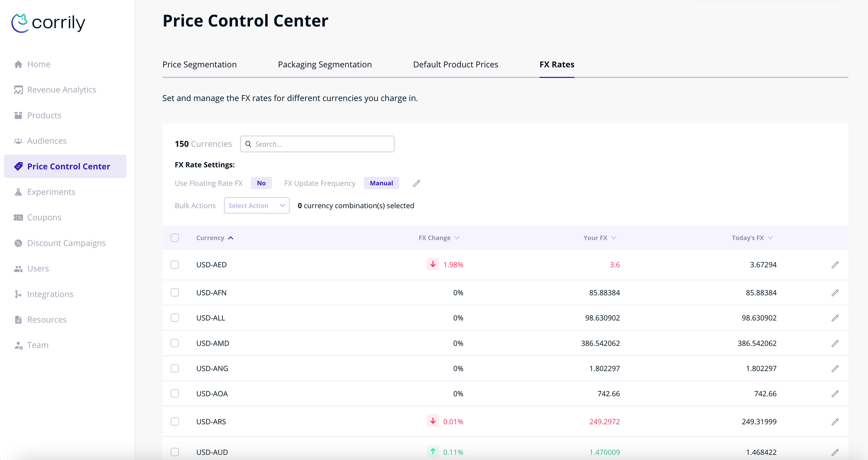Click the Home house icon in sidebar
The width and height of the screenshot is (868, 460).
tap(18, 64)
